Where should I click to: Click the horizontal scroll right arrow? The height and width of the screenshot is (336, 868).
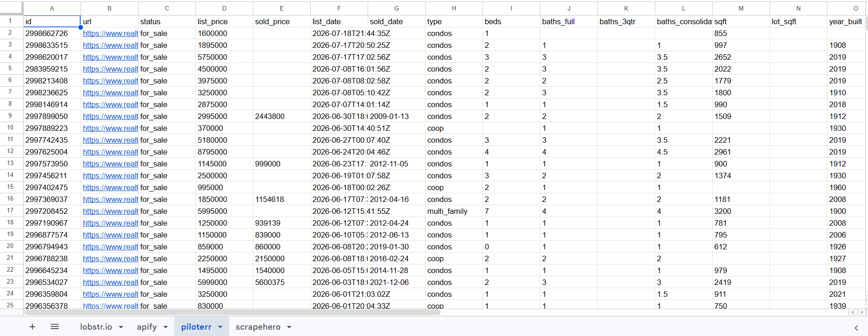click(x=861, y=312)
